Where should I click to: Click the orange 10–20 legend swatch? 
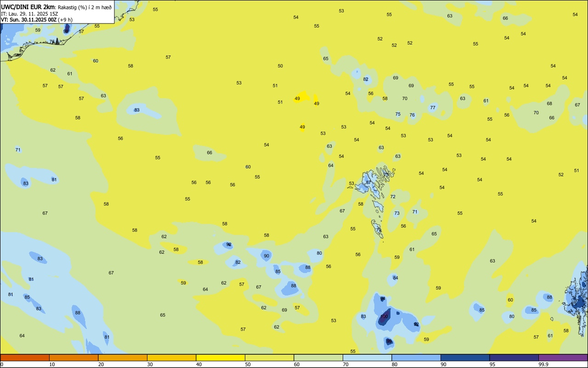tap(73, 357)
